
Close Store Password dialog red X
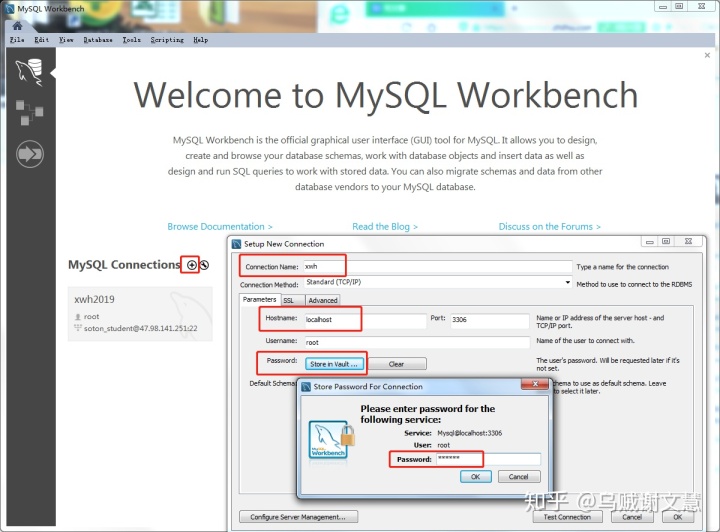click(535, 384)
